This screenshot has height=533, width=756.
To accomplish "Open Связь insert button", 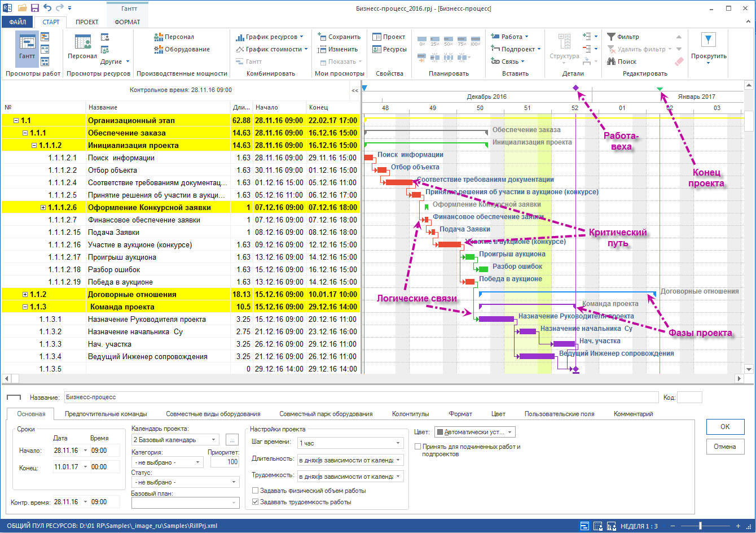I will (x=508, y=62).
